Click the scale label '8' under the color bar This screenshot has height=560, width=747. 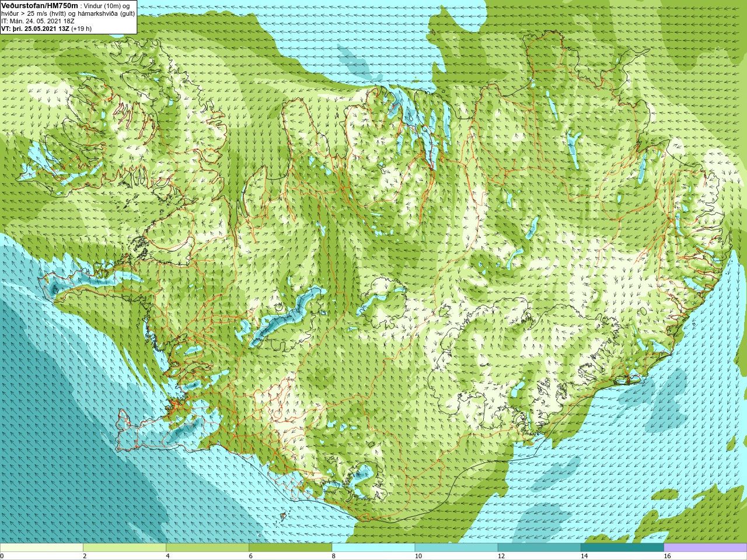(334, 556)
